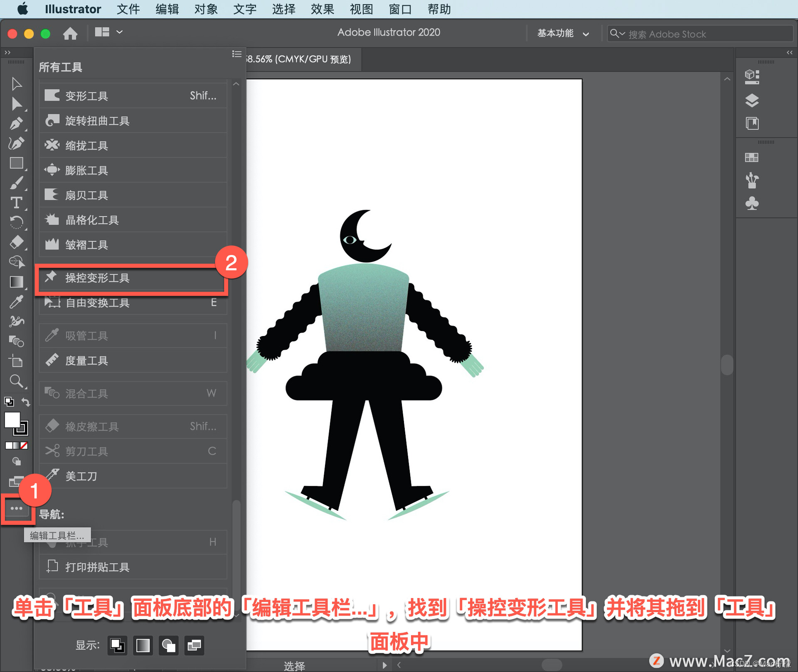The width and height of the screenshot is (798, 672).
Task: Select the Pen tool in left toolbar
Action: pos(16,123)
